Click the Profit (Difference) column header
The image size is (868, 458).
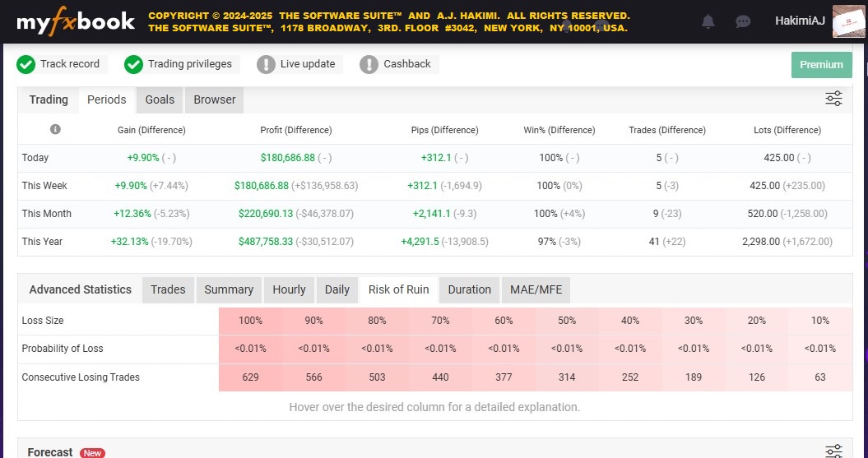click(296, 130)
